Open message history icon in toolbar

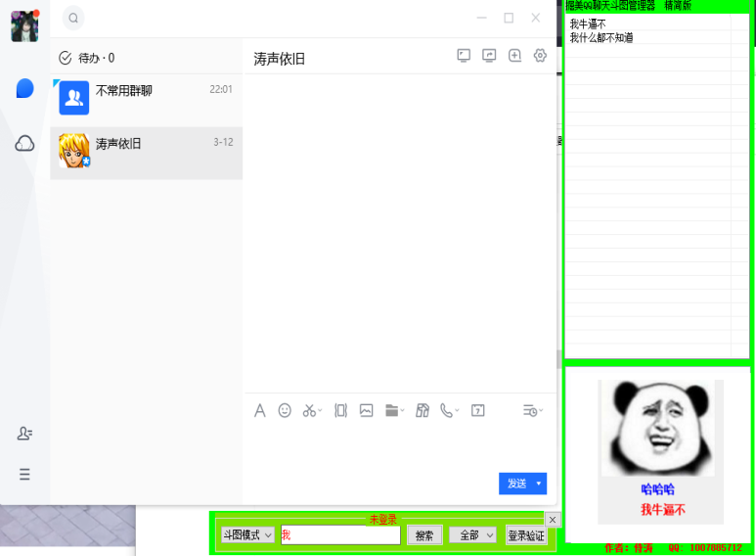(x=530, y=411)
